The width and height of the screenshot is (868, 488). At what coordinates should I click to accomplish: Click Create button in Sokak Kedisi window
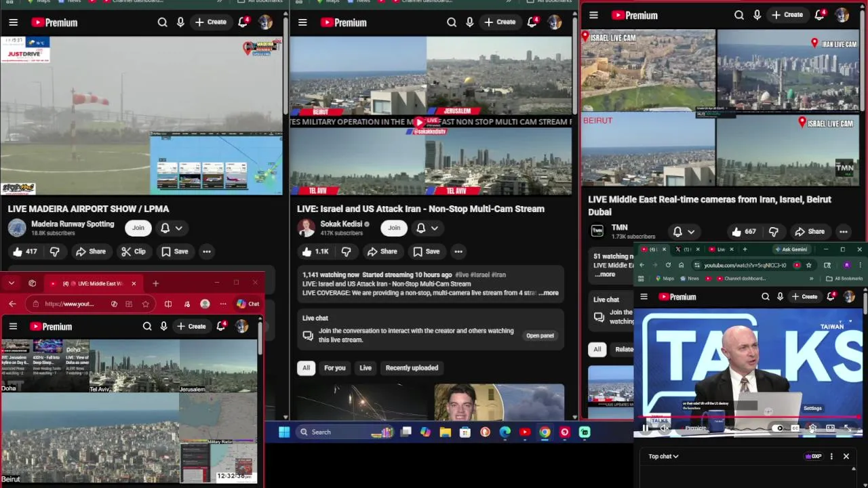[499, 22]
